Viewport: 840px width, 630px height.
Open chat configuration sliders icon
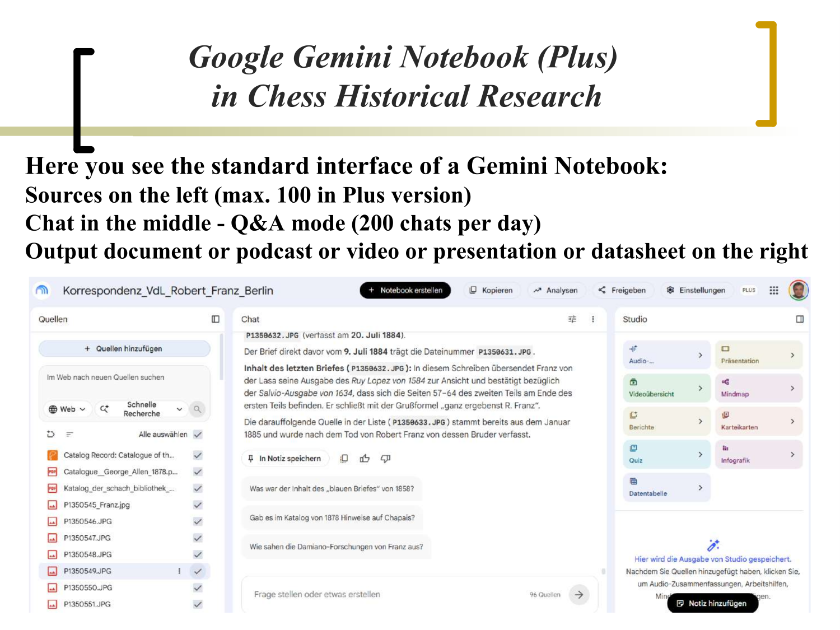click(572, 319)
